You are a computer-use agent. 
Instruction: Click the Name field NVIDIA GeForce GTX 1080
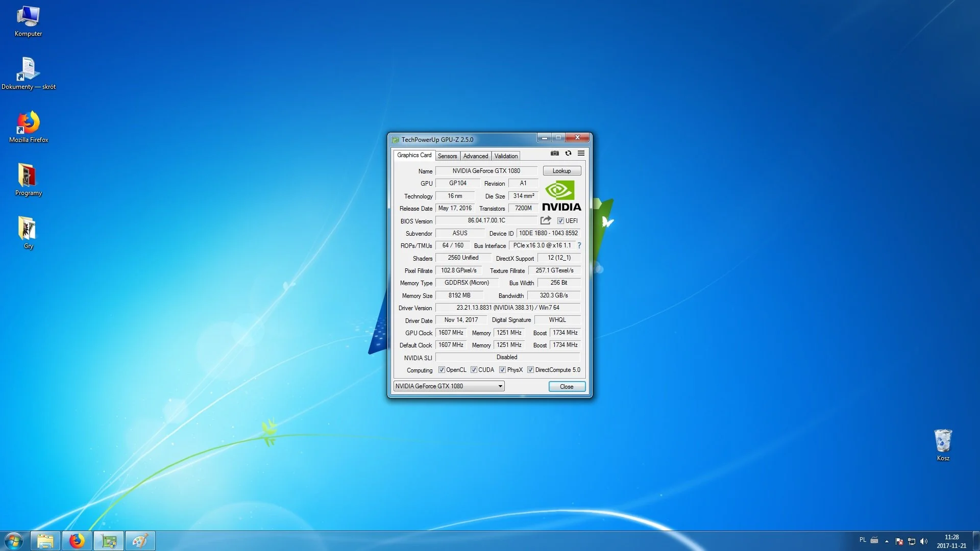486,171
